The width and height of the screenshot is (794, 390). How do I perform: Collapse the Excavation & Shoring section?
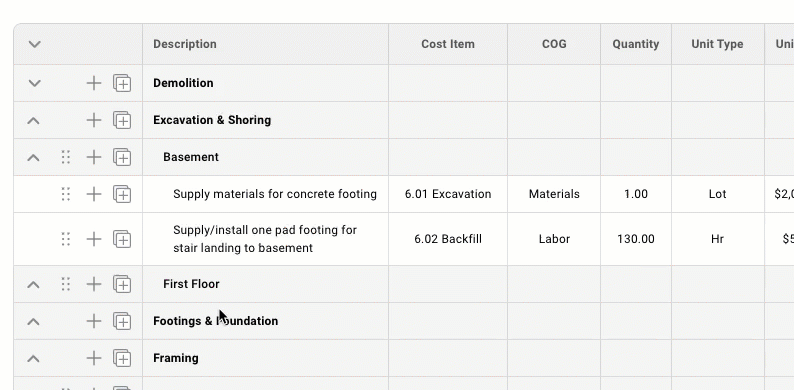(33, 121)
